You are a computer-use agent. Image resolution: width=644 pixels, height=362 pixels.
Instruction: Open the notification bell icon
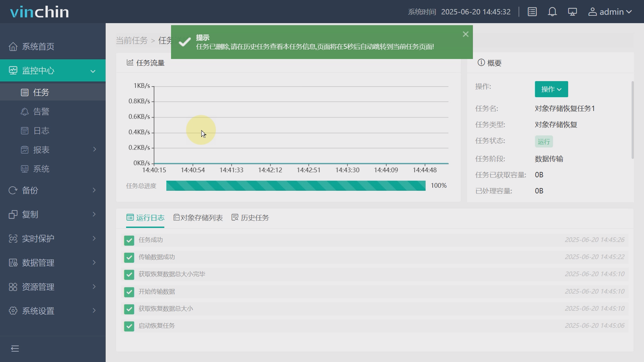pos(552,12)
